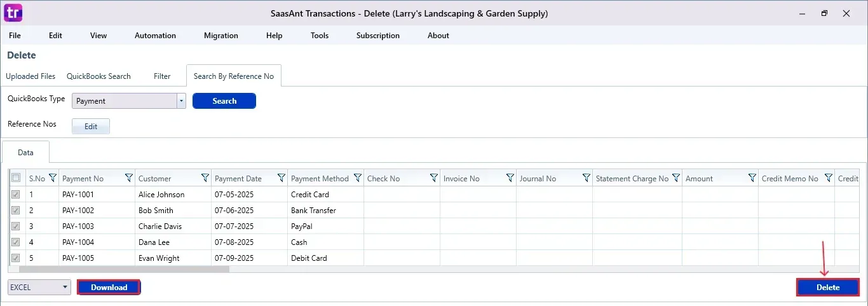Toggle checkbox for Dana Lee row

click(16, 242)
